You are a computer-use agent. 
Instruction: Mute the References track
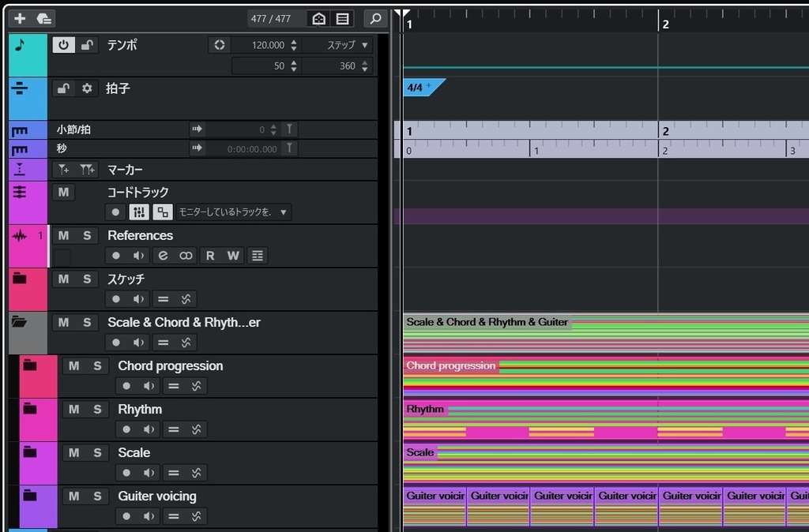point(62,234)
